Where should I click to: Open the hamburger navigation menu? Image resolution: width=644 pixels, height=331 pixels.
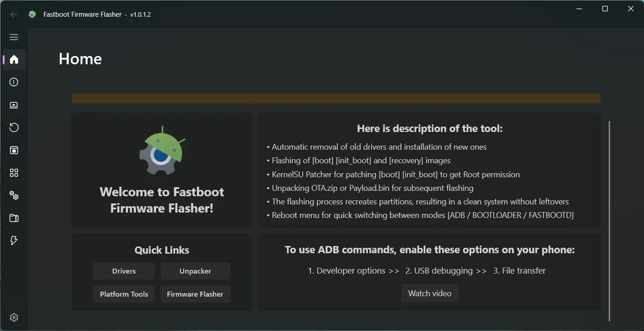[x=14, y=37]
